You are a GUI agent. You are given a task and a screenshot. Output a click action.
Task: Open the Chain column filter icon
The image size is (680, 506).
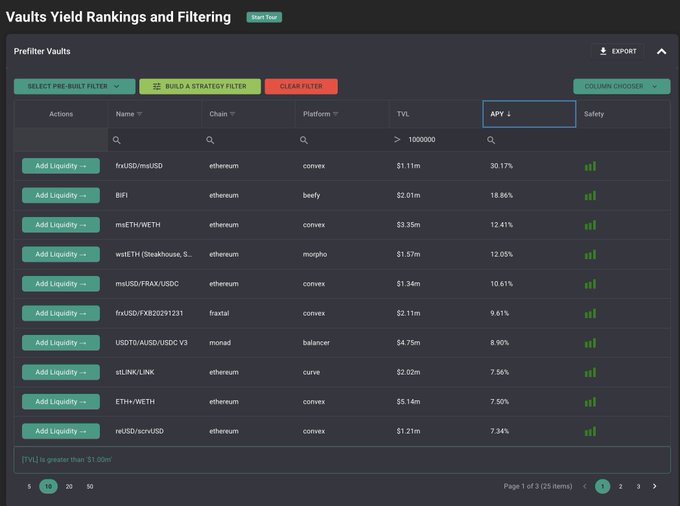(x=232, y=114)
